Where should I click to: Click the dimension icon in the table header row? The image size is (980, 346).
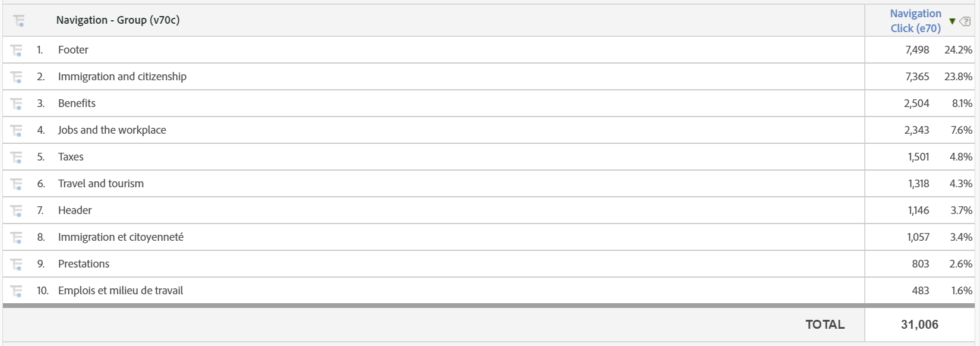(x=20, y=20)
